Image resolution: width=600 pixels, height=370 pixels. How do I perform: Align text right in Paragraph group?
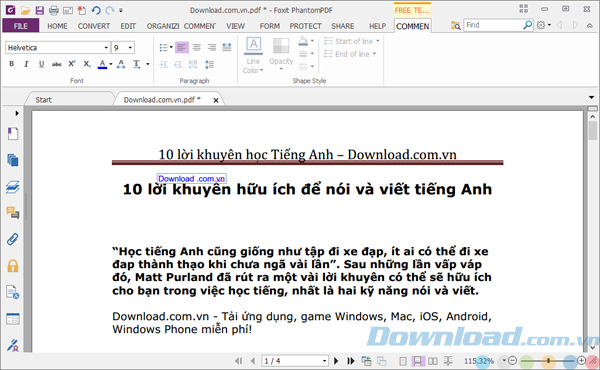pyautogui.click(x=212, y=47)
